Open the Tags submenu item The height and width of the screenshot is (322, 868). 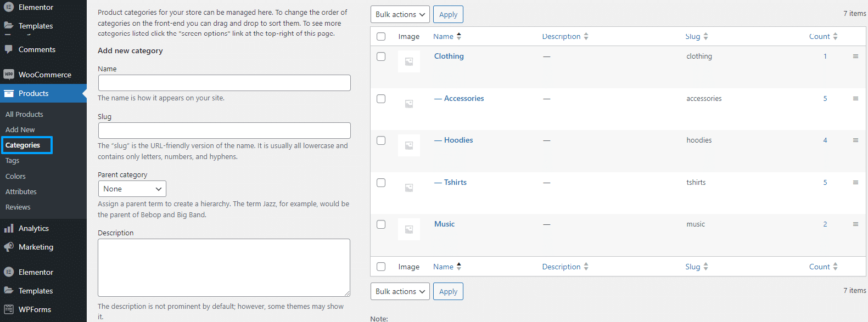(13, 160)
